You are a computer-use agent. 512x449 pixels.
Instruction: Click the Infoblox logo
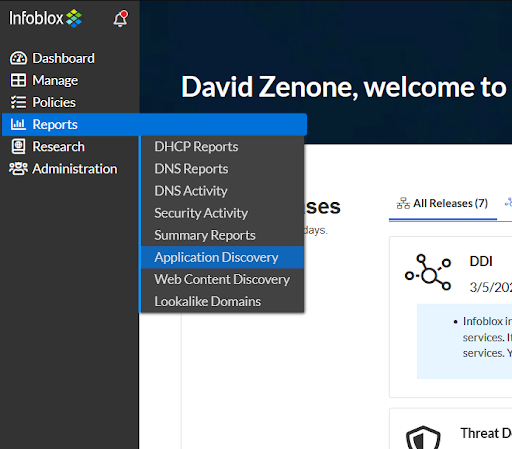pos(45,18)
